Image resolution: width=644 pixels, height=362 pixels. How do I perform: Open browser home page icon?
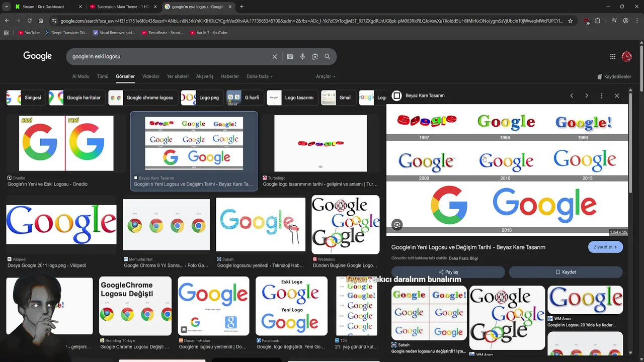click(41, 21)
